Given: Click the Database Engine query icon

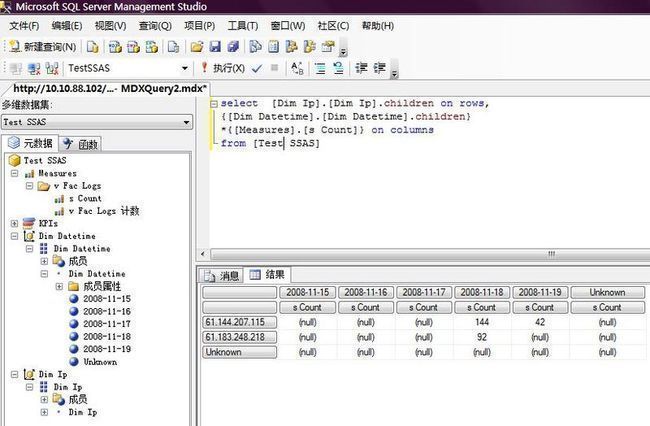Looking at the screenshot, I should click(92, 47).
